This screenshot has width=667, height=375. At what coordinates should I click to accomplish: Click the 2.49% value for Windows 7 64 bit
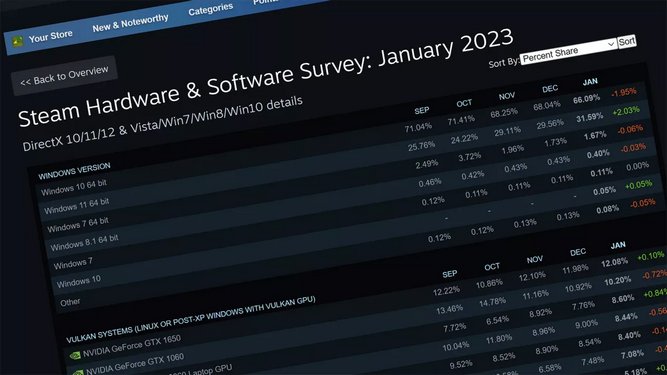(427, 164)
